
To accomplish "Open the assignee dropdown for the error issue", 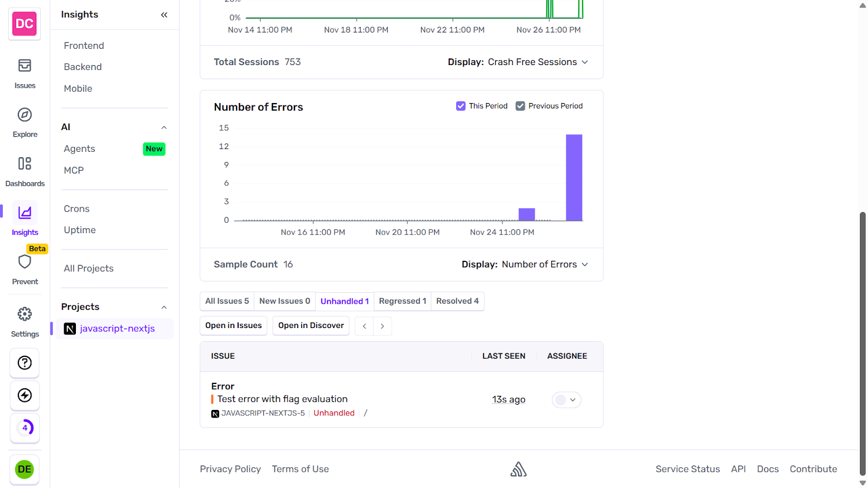I will 566,400.
